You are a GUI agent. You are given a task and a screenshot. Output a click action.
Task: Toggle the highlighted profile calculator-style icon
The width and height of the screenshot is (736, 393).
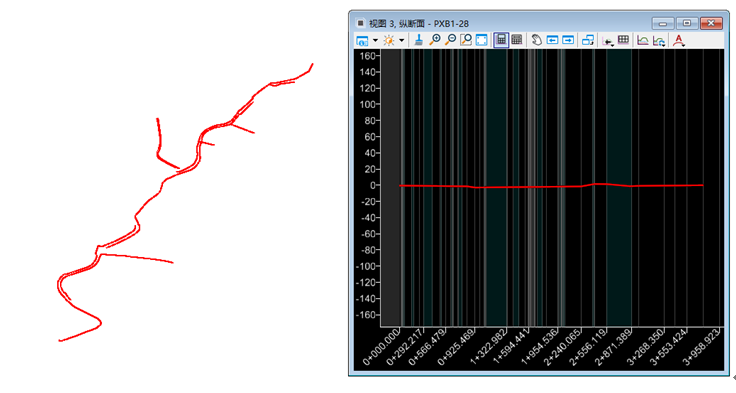(x=501, y=40)
